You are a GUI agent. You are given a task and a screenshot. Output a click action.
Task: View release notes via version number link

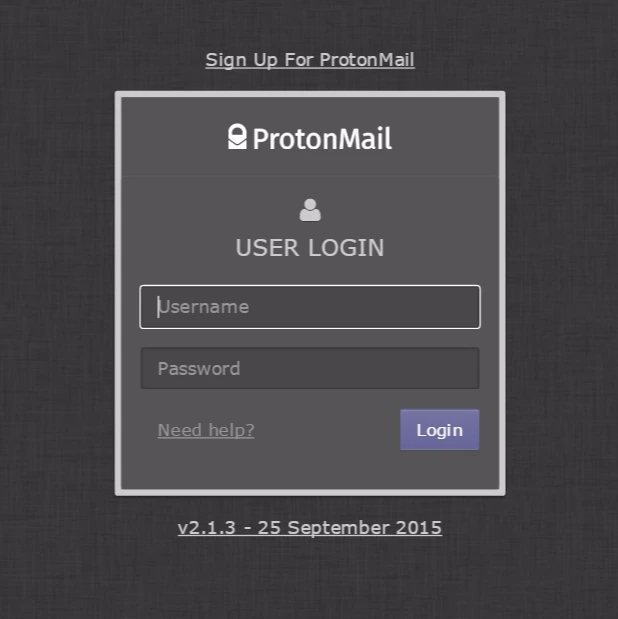tap(310, 528)
